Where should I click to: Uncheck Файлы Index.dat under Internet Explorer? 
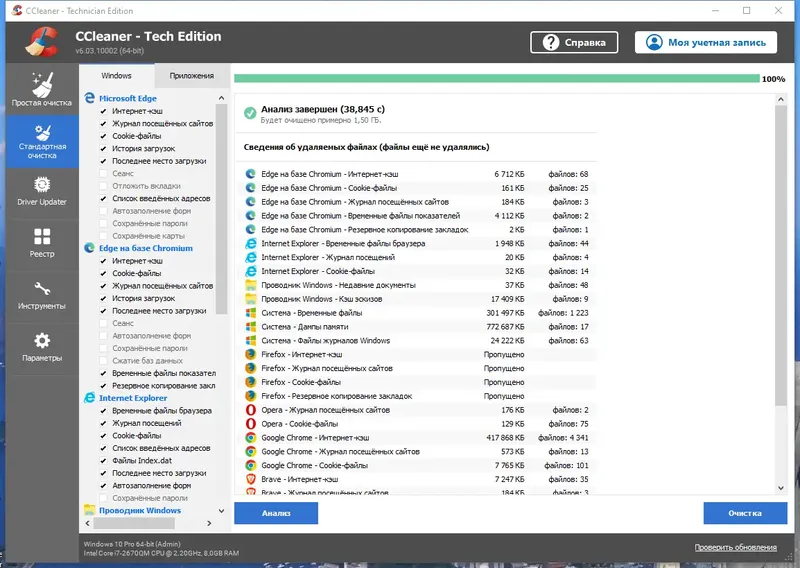pos(104,460)
